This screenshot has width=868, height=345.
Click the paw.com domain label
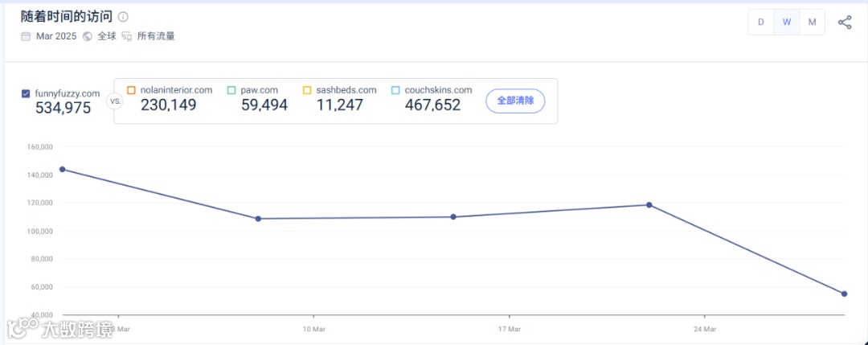coord(259,90)
